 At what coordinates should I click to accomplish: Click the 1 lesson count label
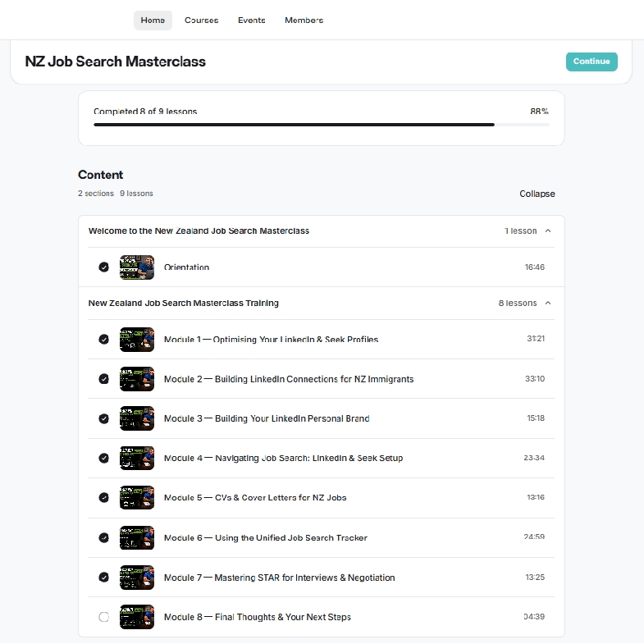(x=520, y=231)
